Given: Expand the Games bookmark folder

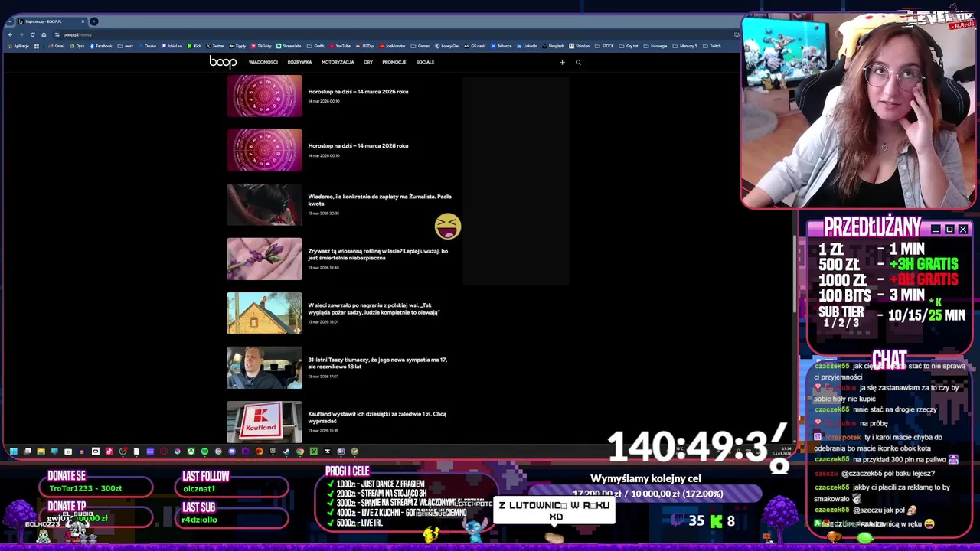Looking at the screenshot, I should [420, 46].
